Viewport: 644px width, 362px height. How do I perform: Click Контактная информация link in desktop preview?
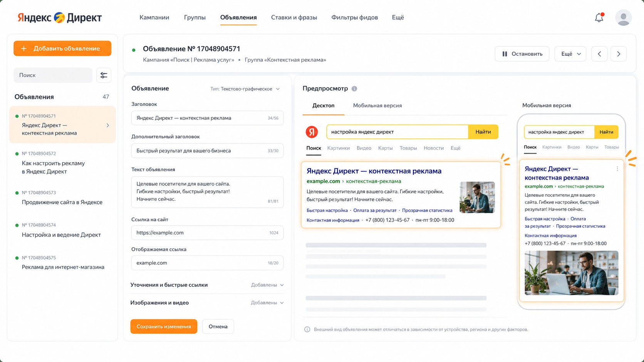333,220
